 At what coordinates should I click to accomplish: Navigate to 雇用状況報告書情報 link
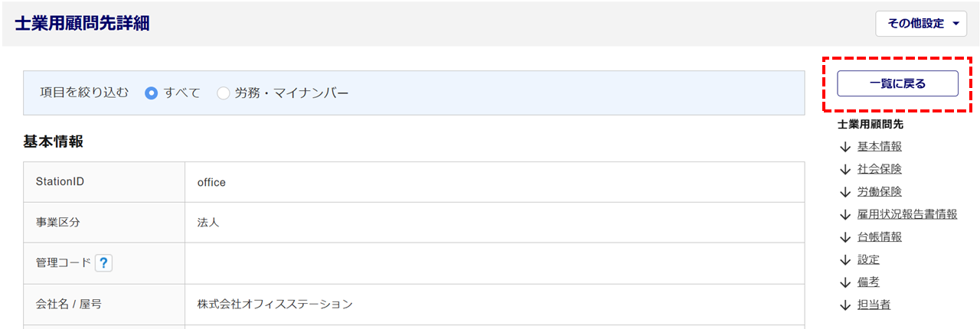907,214
